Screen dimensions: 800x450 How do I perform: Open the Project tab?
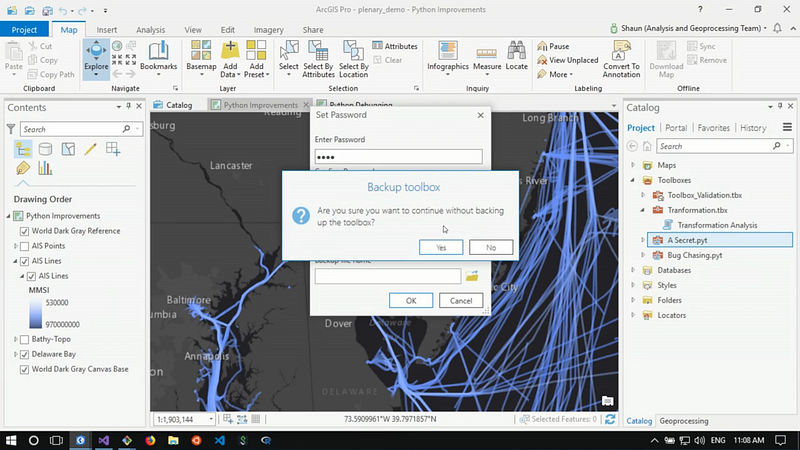[24, 30]
